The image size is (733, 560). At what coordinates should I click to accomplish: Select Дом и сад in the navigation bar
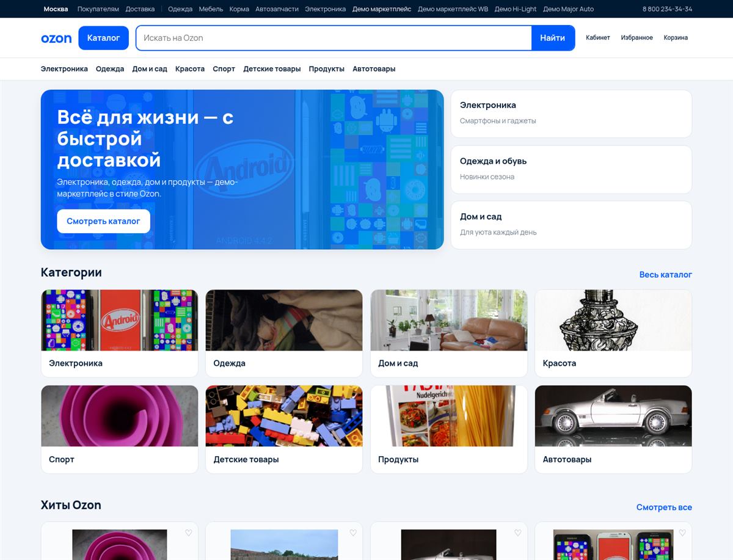150,69
